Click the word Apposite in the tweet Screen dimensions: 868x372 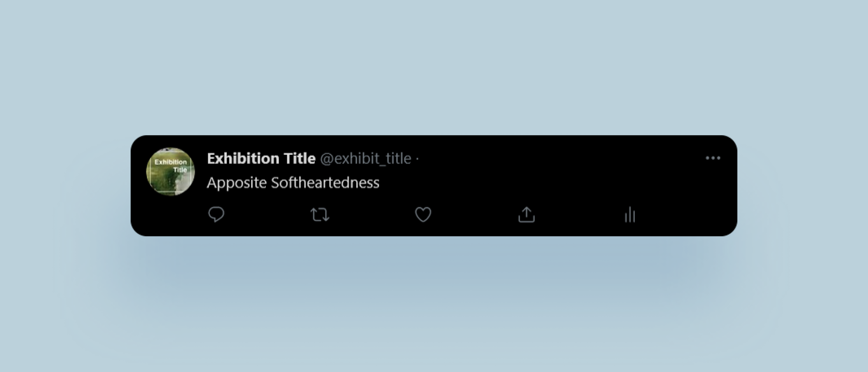coord(237,183)
